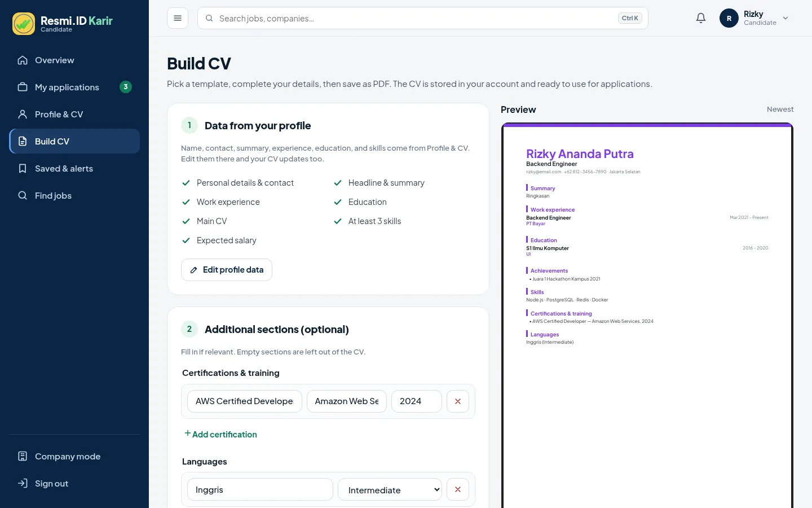Click the Saved & alerts bookmark icon

coord(23,168)
